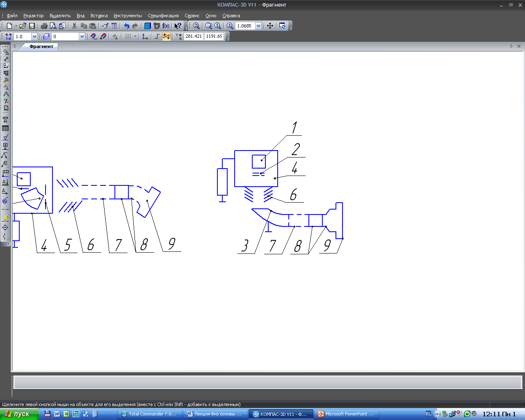The width and height of the screenshot is (525, 420).
Task: Select the Фрагмент document tab
Action: 41,46
